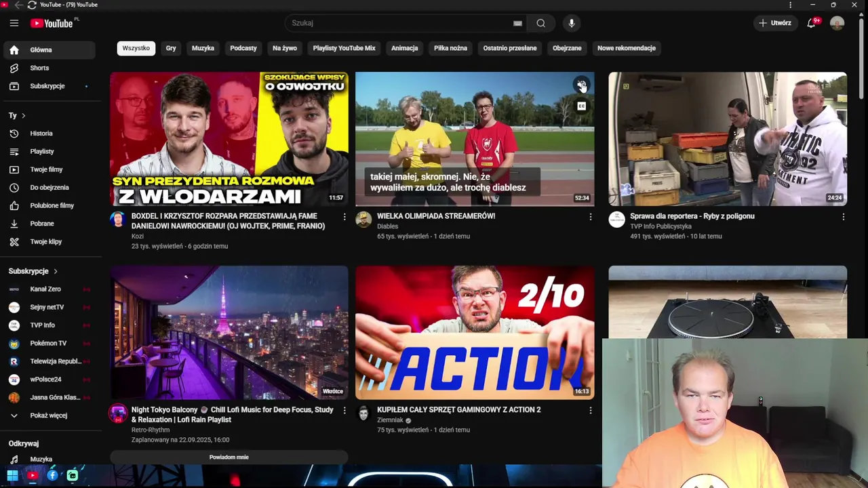Select the Animacja filter chip

(405, 48)
